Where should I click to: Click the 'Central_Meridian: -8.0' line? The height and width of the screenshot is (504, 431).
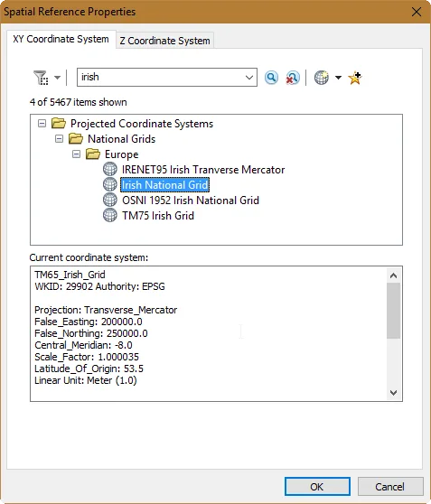[83, 345]
